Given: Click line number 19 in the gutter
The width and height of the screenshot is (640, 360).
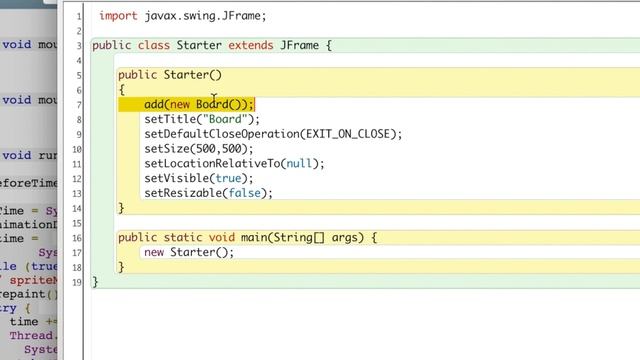Looking at the screenshot, I should 77,282.
